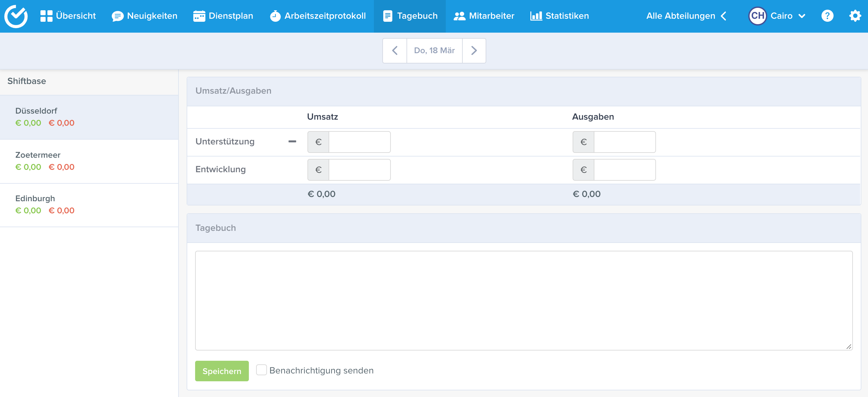Click the Umsatz/Ausgaben panel header
Viewport: 868px width, 397px height.
click(x=524, y=91)
